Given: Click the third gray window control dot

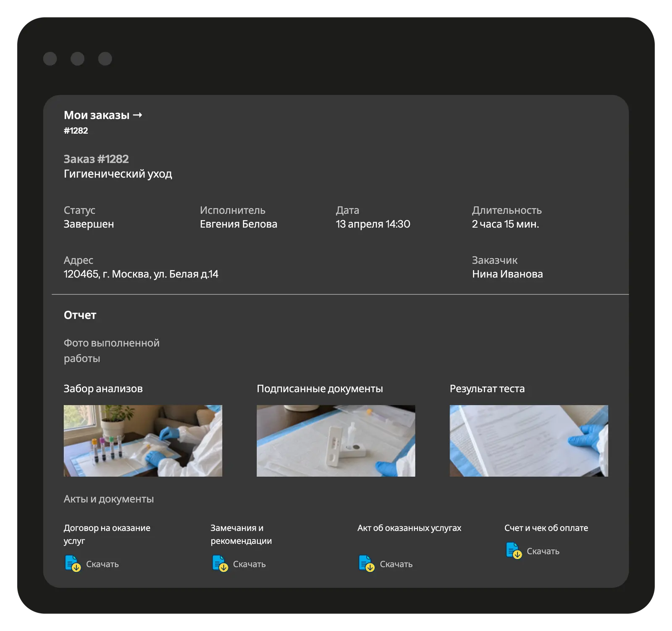Looking at the screenshot, I should pos(105,59).
